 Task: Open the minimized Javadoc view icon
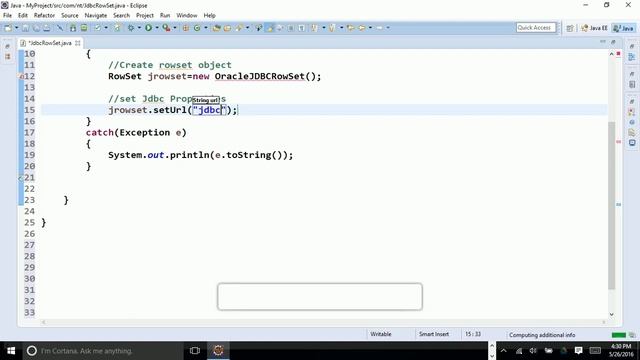coord(632,122)
